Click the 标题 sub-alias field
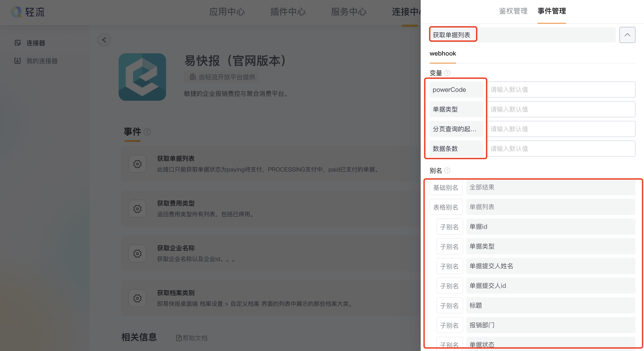The width and height of the screenshot is (644, 351). tap(551, 306)
